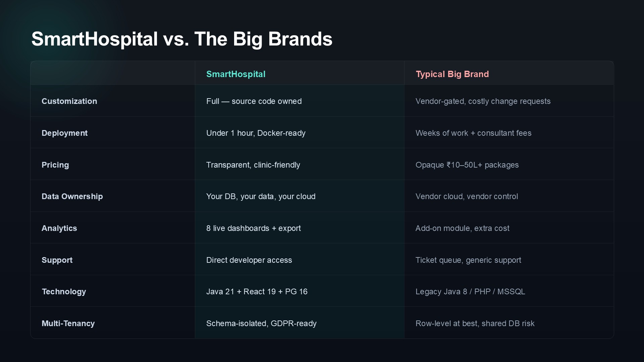This screenshot has width=644, height=362.
Task: Select the Technology row label
Action: [x=64, y=292]
